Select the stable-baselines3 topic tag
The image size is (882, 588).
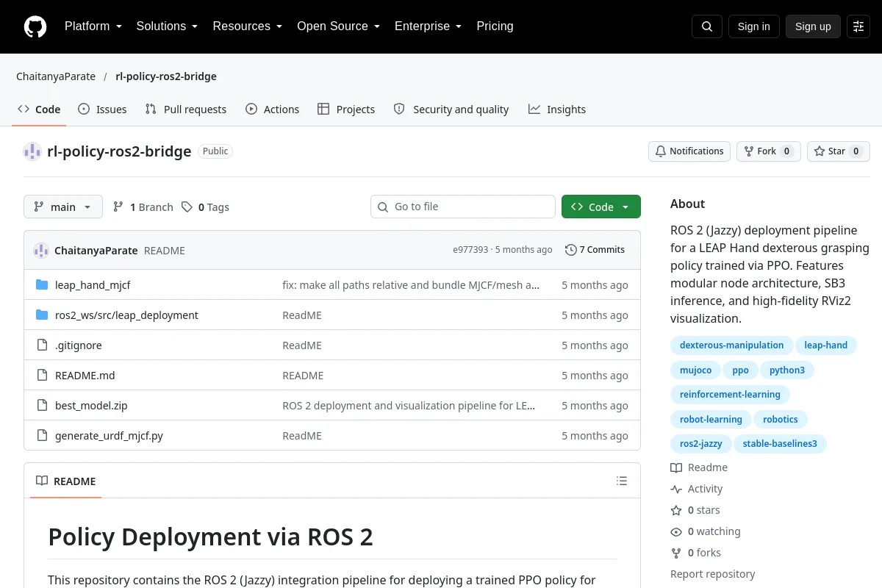pos(780,444)
